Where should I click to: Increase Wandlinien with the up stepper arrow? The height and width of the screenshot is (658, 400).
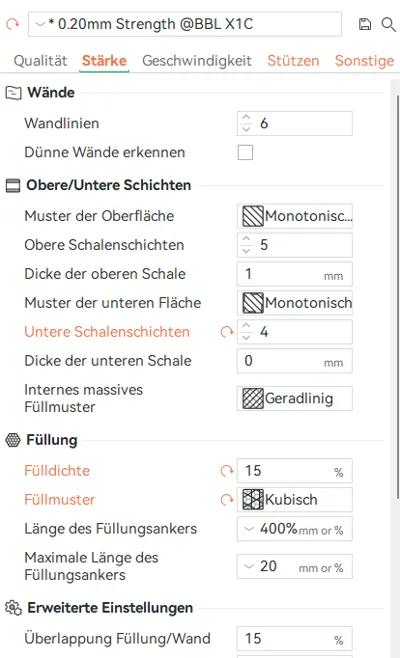(x=246, y=118)
